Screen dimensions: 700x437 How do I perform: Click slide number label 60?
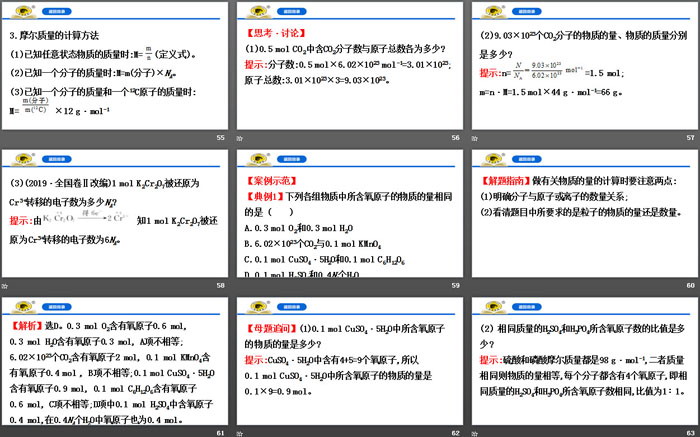[691, 285]
